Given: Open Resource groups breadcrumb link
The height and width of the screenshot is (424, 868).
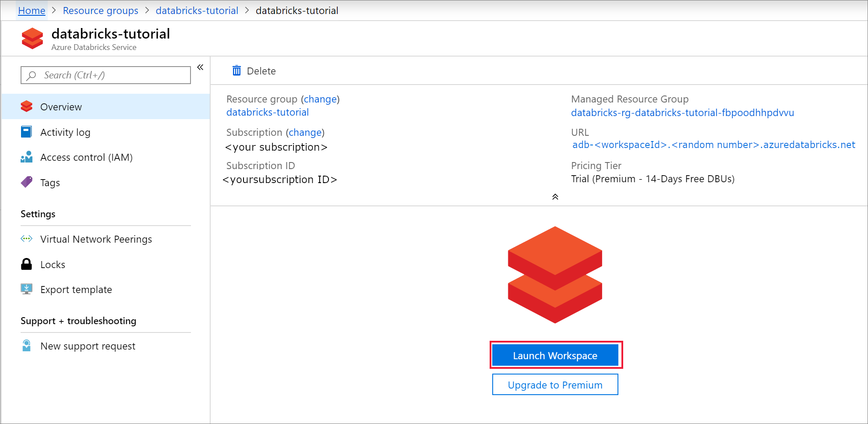Looking at the screenshot, I should pyautogui.click(x=100, y=11).
